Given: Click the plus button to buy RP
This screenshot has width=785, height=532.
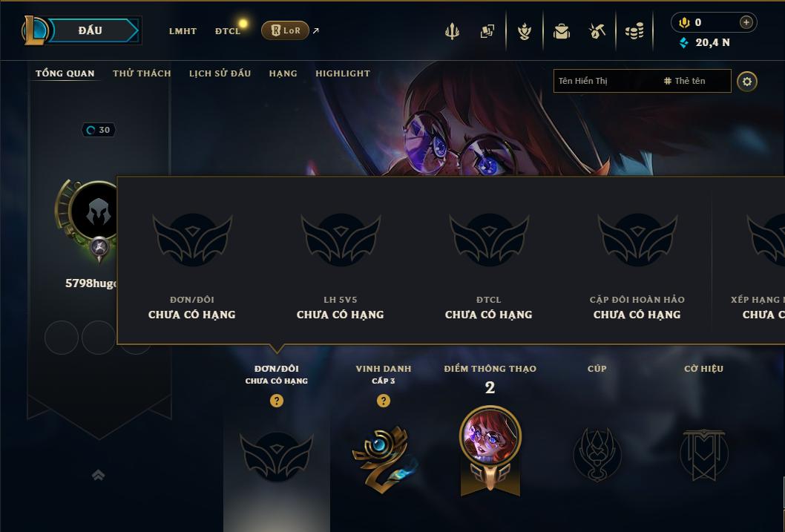Looking at the screenshot, I should pyautogui.click(x=746, y=22).
